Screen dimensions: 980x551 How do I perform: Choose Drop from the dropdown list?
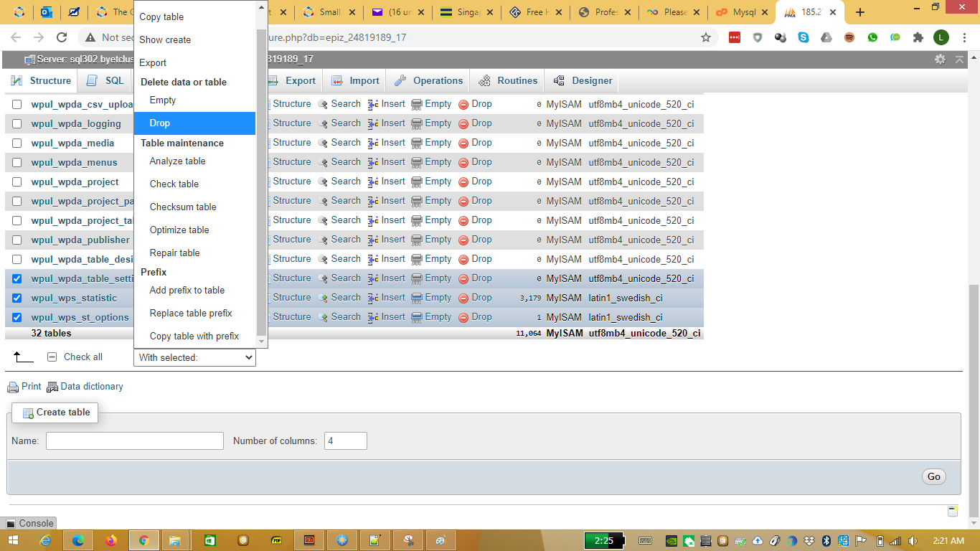(160, 123)
